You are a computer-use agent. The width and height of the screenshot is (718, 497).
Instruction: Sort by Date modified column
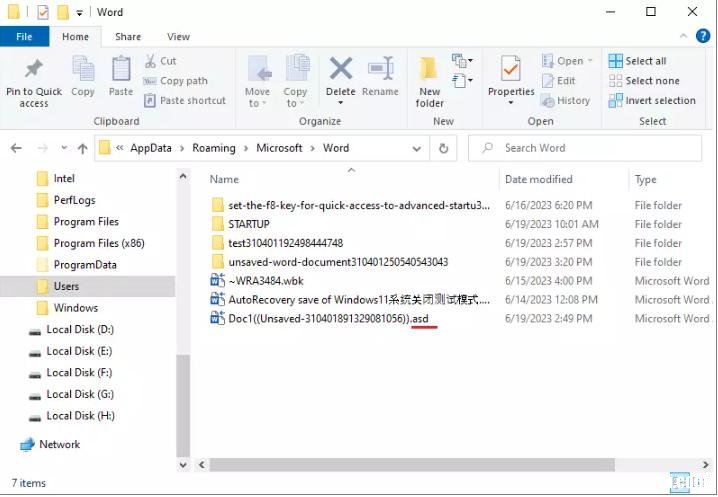coord(539,180)
